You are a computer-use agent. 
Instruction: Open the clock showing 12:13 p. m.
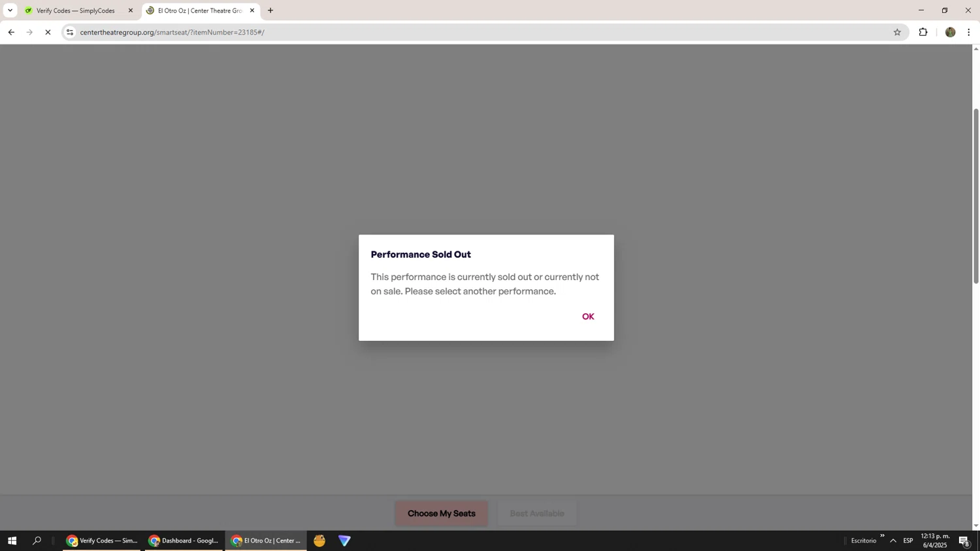[x=935, y=541]
